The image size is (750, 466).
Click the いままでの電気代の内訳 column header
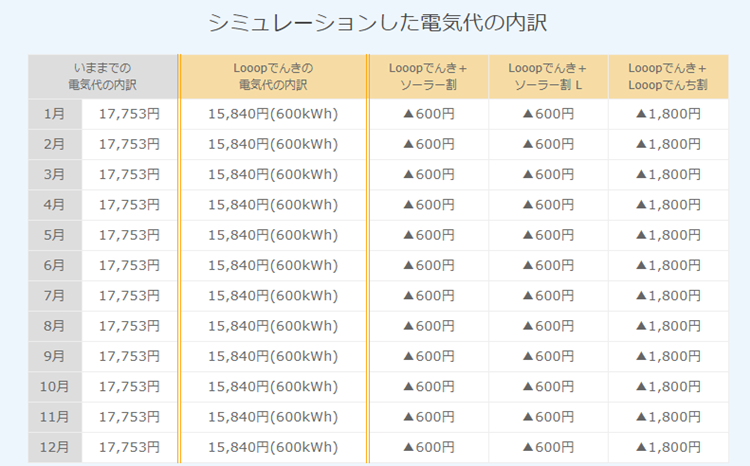pos(102,77)
